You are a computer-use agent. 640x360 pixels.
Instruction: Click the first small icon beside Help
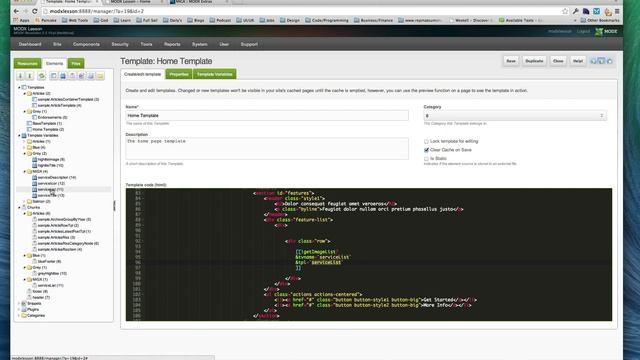(x=593, y=61)
